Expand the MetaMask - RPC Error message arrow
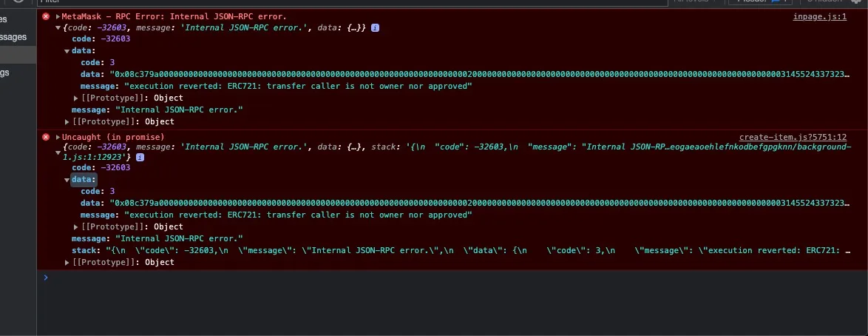 pyautogui.click(x=58, y=16)
